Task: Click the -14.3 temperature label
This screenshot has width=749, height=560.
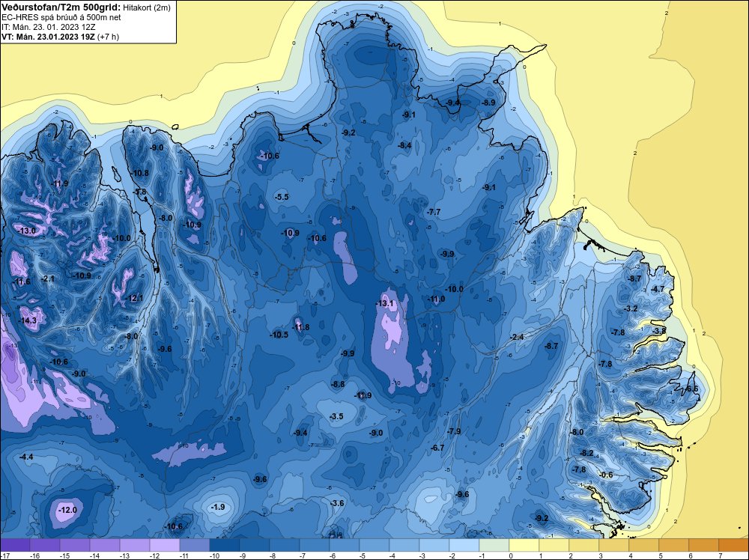Action: (x=28, y=320)
